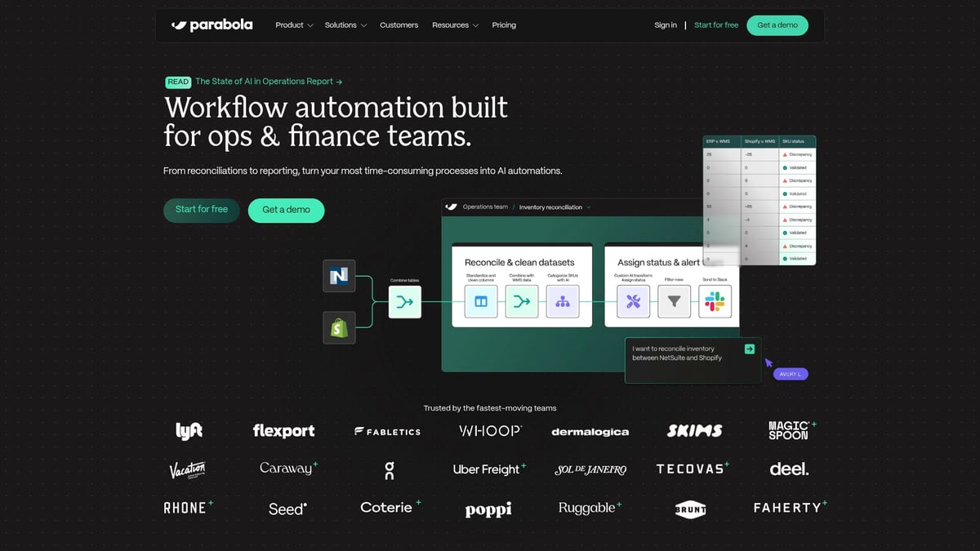980x551 pixels.
Task: Open the State of AI in Operations Report
Action: pos(268,81)
